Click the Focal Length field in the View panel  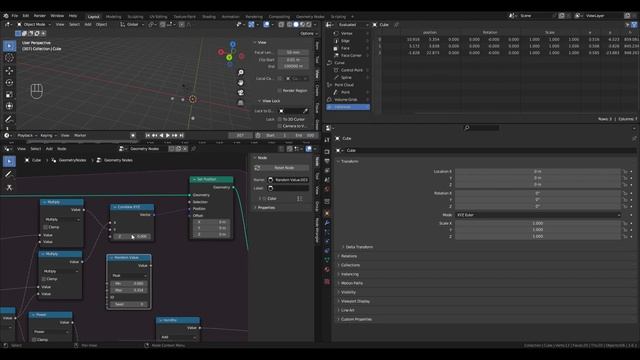pyautogui.click(x=293, y=52)
